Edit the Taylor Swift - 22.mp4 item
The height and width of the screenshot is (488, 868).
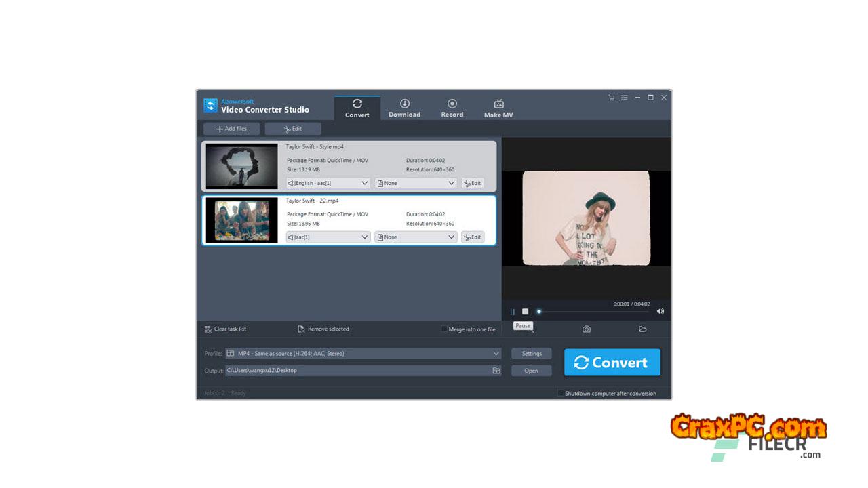pos(473,237)
